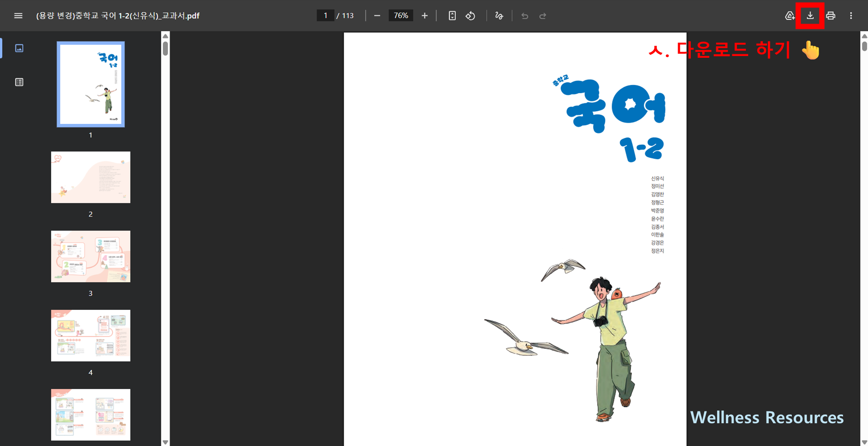Open the draw annotation tool
Image resolution: width=868 pixels, height=446 pixels.
(x=499, y=16)
